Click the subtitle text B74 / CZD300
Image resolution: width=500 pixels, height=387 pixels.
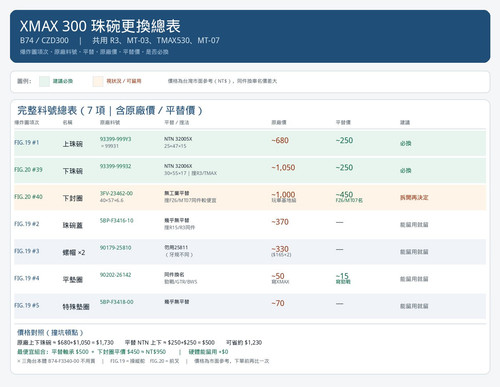[44, 41]
